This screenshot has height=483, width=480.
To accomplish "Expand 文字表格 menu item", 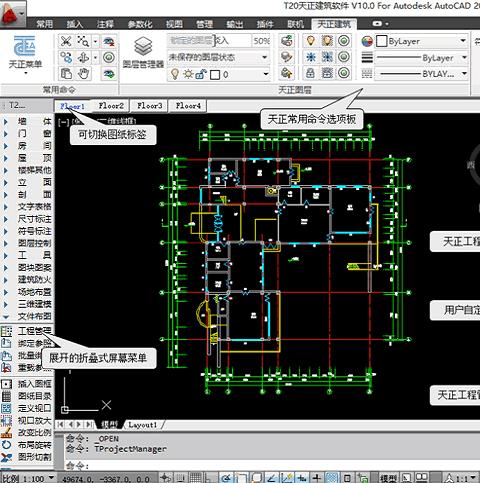I will [27, 207].
